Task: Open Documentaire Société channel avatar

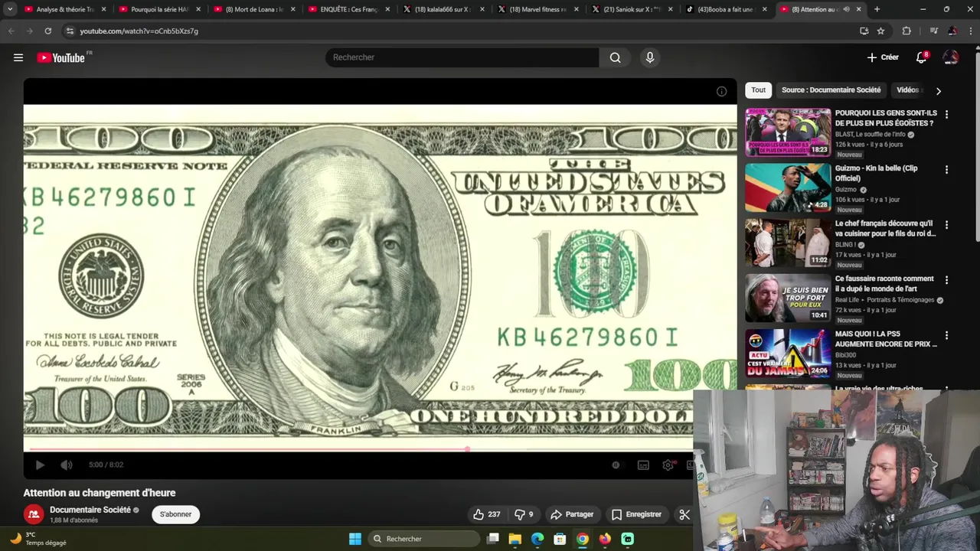Action: (33, 514)
